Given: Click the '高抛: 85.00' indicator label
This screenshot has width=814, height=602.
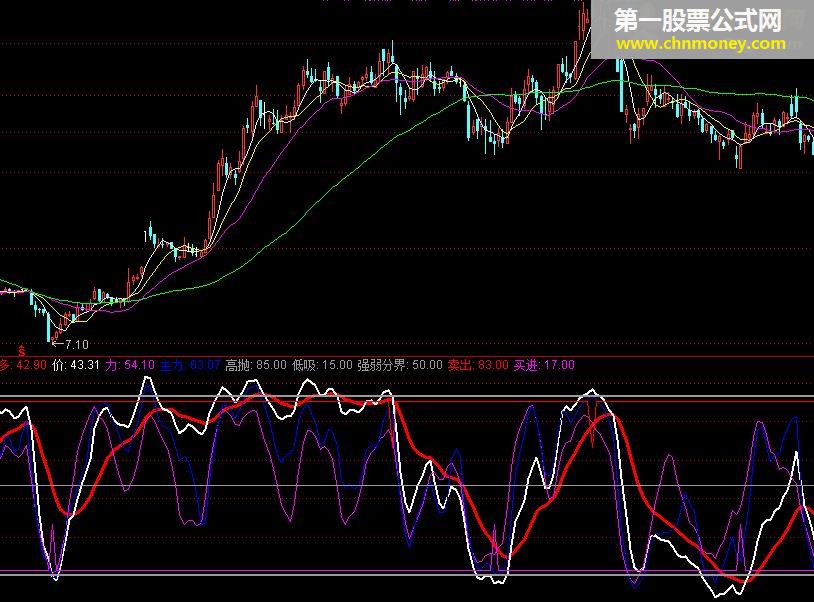Looking at the screenshot, I should [256, 365].
